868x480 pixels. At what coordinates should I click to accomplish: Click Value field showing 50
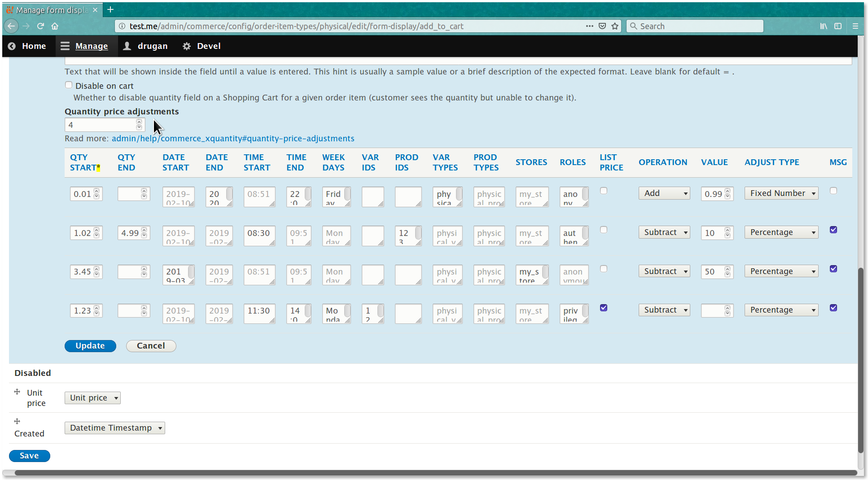click(x=717, y=272)
